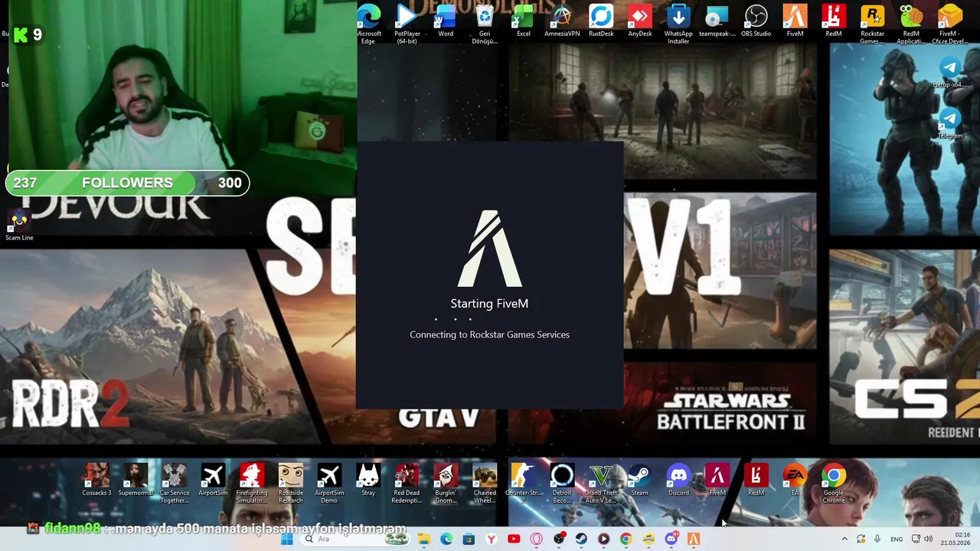Open the AmneziaVPN desktop shortcut
Screen dimensions: 980x551
pos(562,21)
